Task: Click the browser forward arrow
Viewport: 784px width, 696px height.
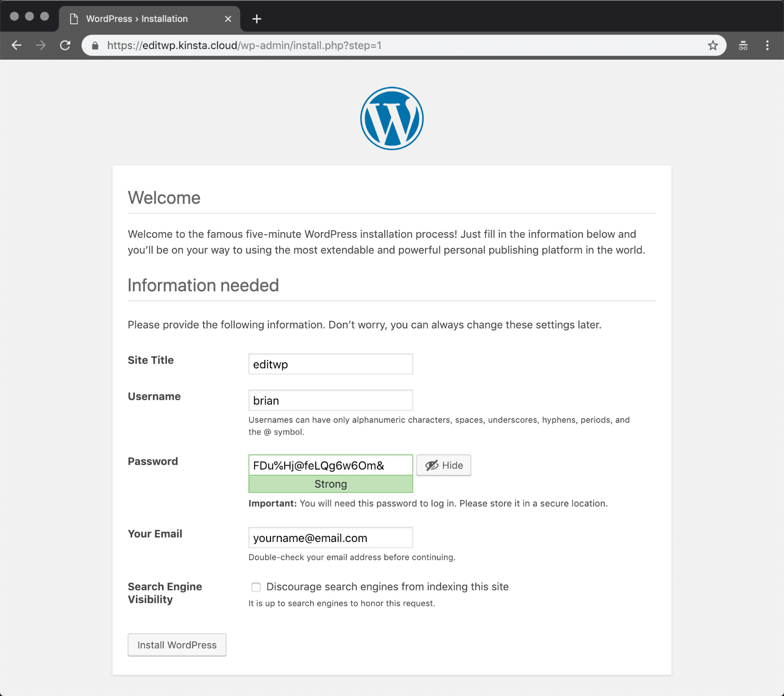Action: (x=41, y=45)
